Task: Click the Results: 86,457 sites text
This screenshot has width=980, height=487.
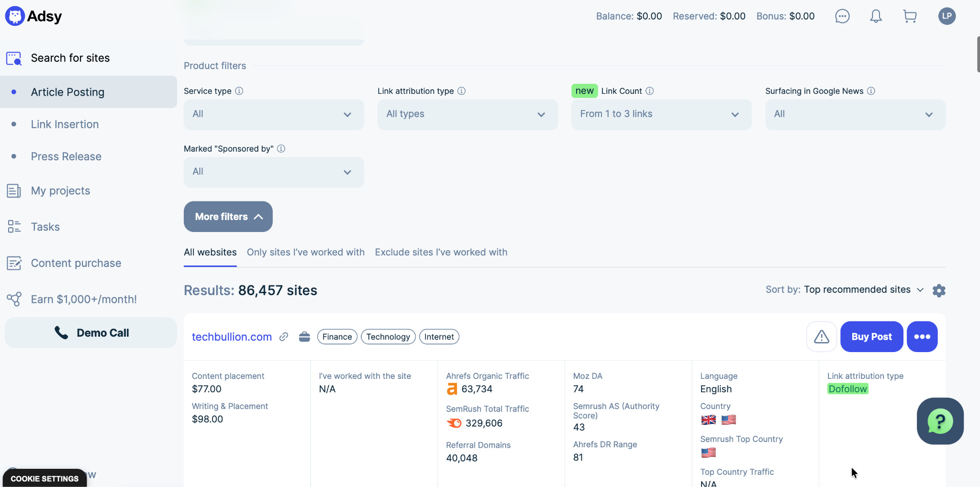Action: click(250, 290)
